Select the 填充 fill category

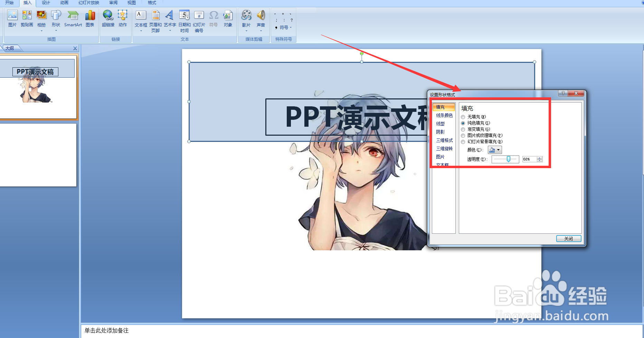pos(444,107)
